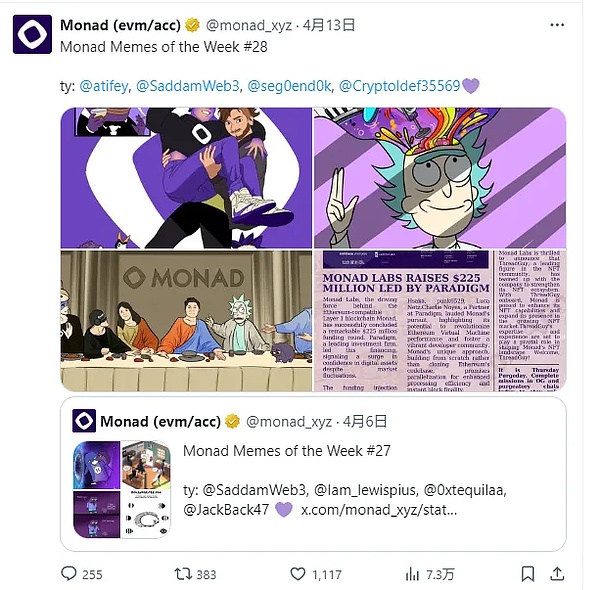Click the Monad profile avatar icon
The width and height of the screenshot is (600, 590).
[x=32, y=34]
